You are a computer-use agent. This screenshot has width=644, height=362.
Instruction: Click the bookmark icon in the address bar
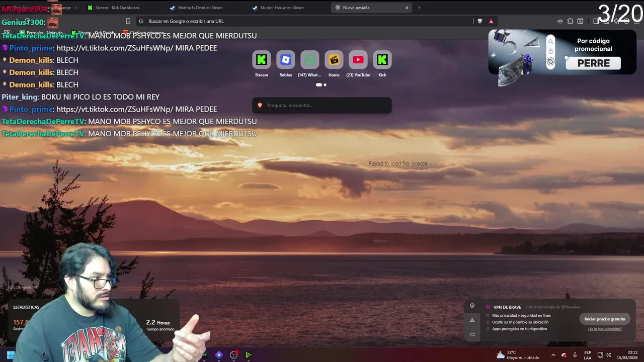pos(128,21)
